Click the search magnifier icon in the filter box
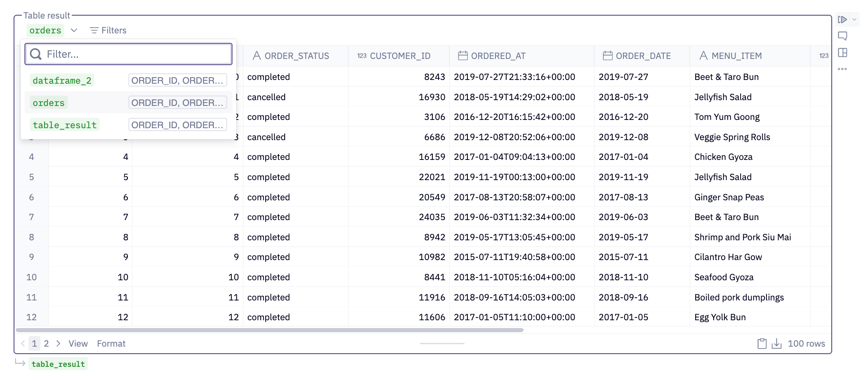Image resolution: width=868 pixels, height=380 pixels. pos(36,54)
